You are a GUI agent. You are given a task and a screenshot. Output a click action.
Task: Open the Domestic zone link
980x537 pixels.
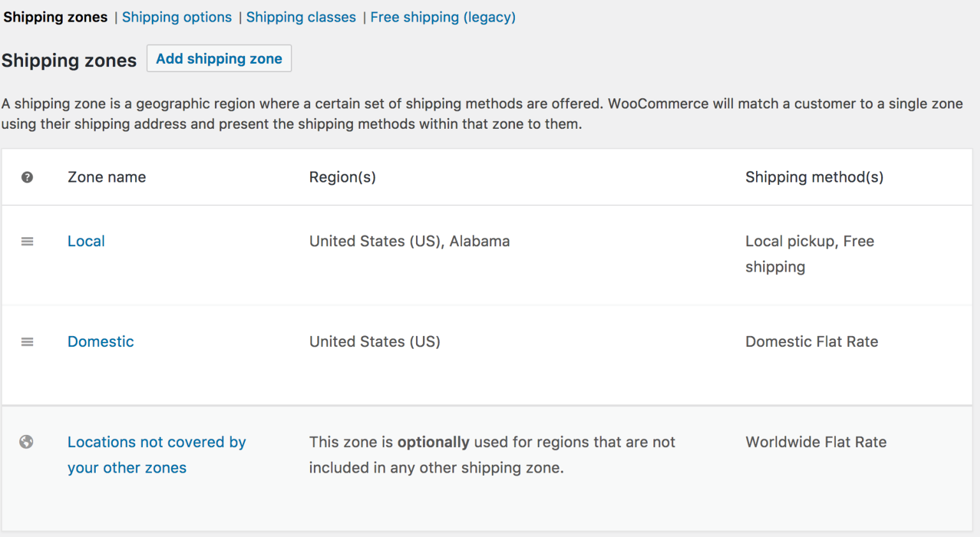[x=101, y=342]
